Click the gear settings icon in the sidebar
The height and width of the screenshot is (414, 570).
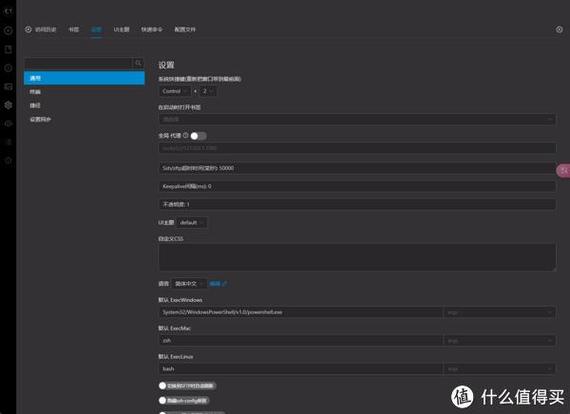pyautogui.click(x=8, y=105)
